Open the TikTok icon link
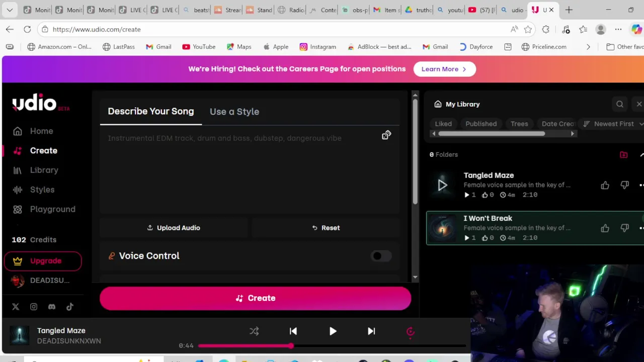644x362 pixels. tap(70, 307)
